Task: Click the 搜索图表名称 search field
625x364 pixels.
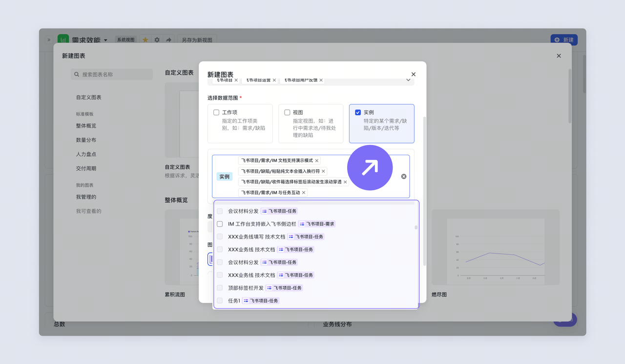Action: pos(112,75)
